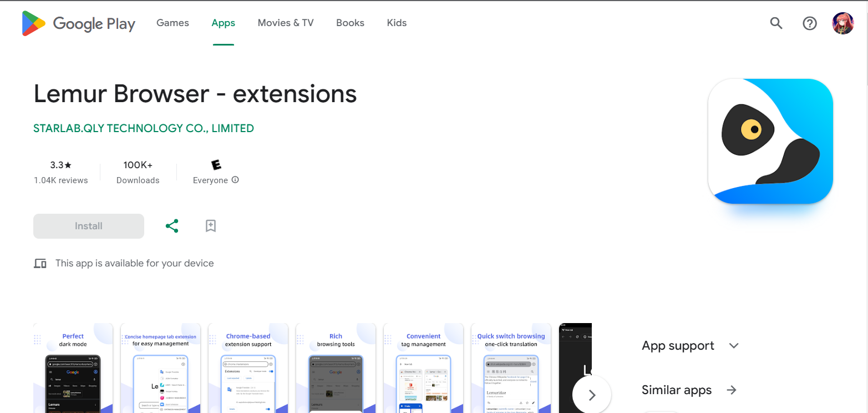Click the device availability icon
Image resolution: width=868 pixels, height=413 pixels.
click(40, 263)
